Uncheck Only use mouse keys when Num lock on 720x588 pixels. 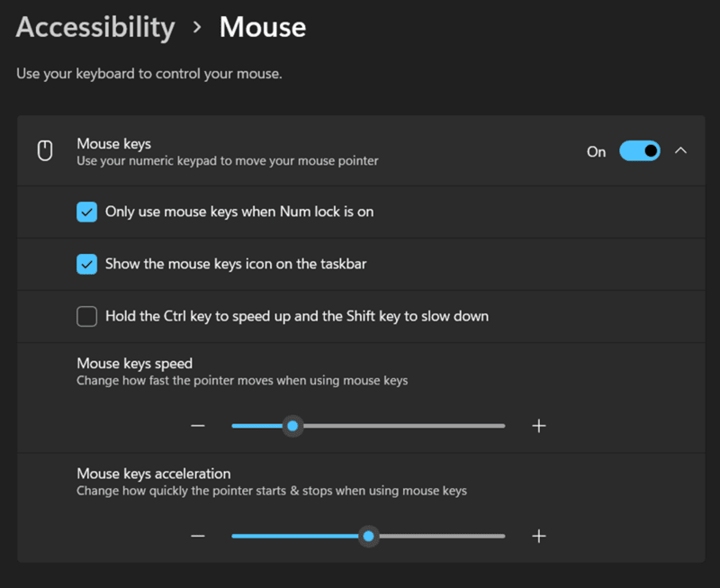coord(87,212)
